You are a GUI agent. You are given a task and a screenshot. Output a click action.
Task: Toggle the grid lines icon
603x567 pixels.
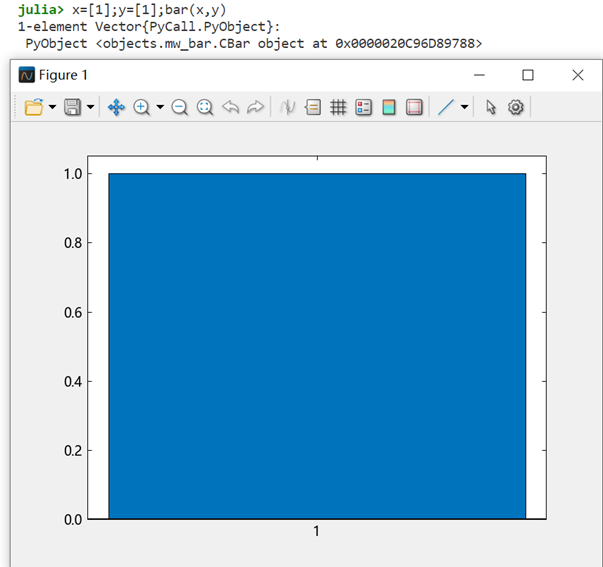click(338, 107)
